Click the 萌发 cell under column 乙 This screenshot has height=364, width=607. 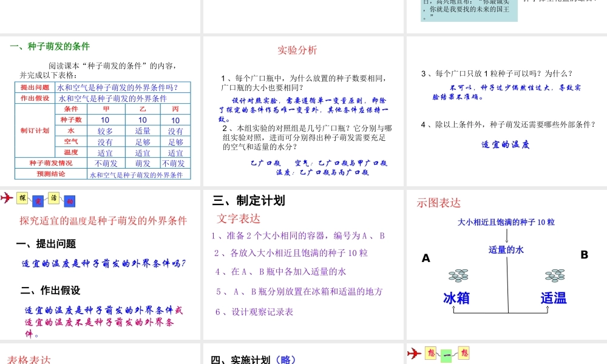tap(143, 164)
